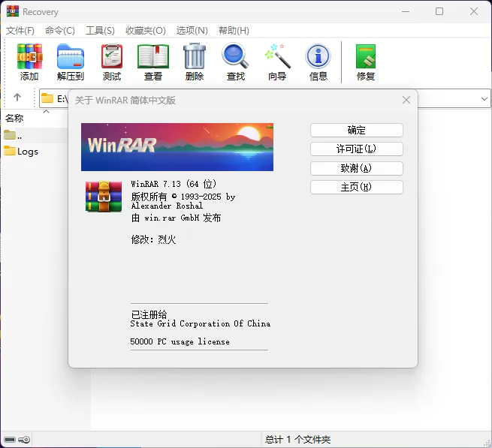The width and height of the screenshot is (492, 448).
Task: Go up one folder level arrow
Action: pos(17,98)
